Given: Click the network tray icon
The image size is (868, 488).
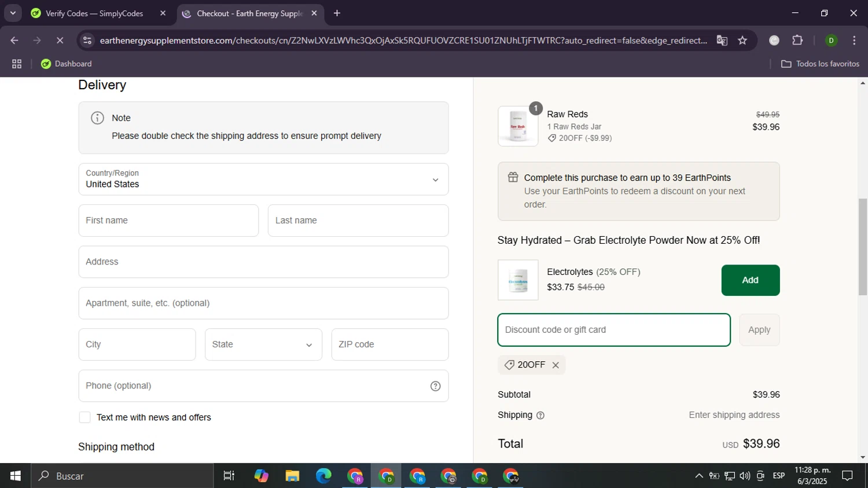Looking at the screenshot, I should tap(730, 476).
